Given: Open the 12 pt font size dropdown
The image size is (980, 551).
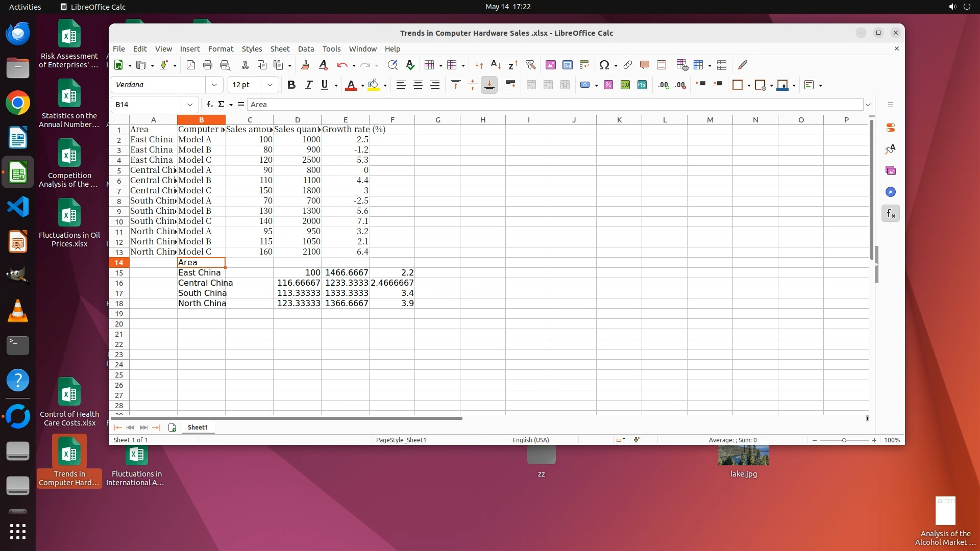Looking at the screenshot, I should click(270, 85).
